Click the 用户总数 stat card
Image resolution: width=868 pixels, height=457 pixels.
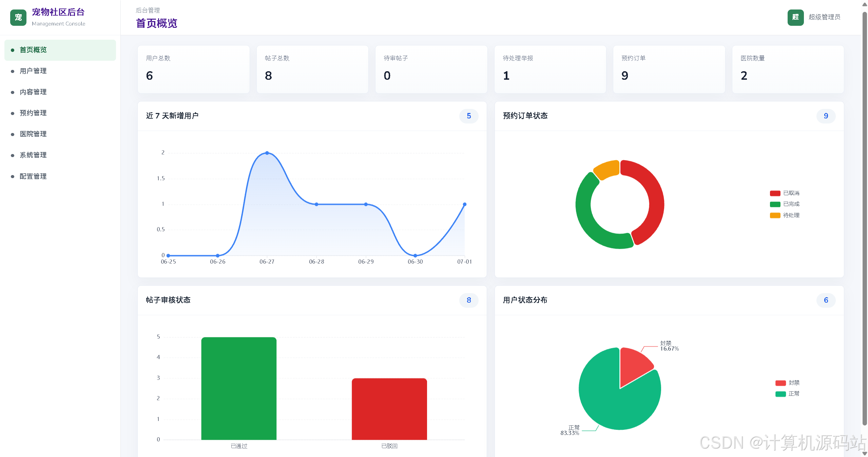[193, 69]
